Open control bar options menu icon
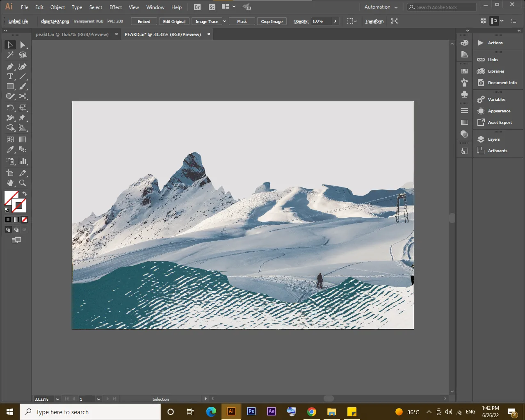525x420 pixels. 514,21
